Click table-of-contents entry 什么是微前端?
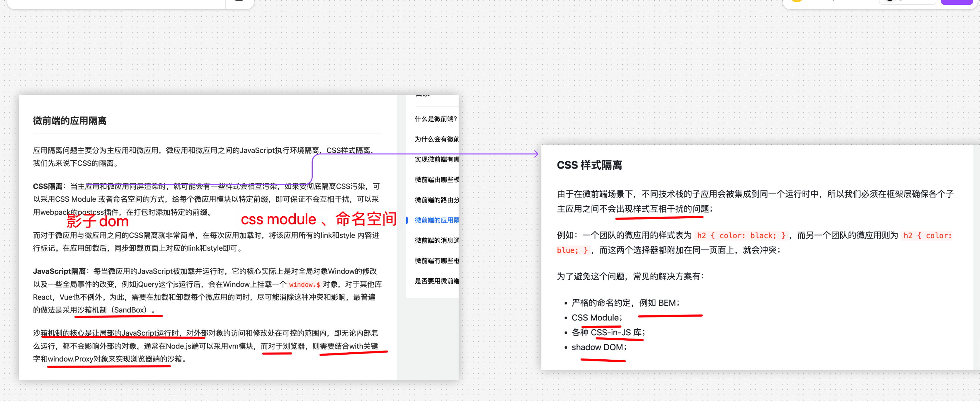The height and width of the screenshot is (401, 980). (x=435, y=119)
